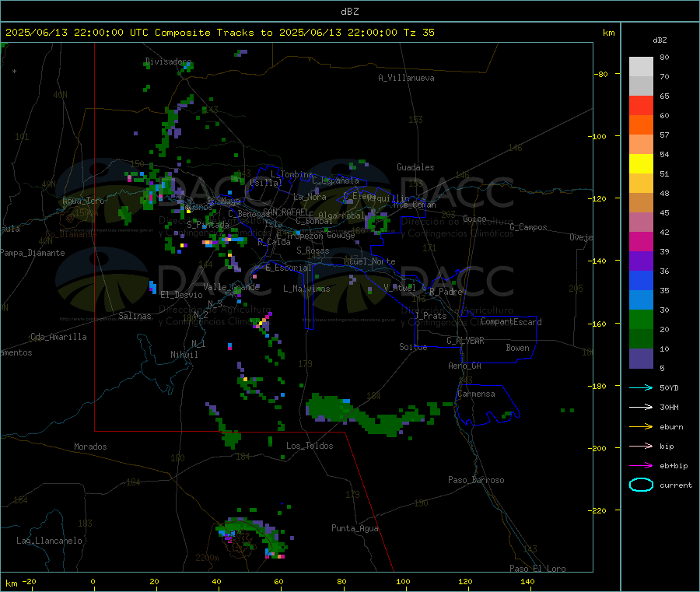
Task: Click the 'Cda_Amarilla' map label
Action: tap(58, 337)
